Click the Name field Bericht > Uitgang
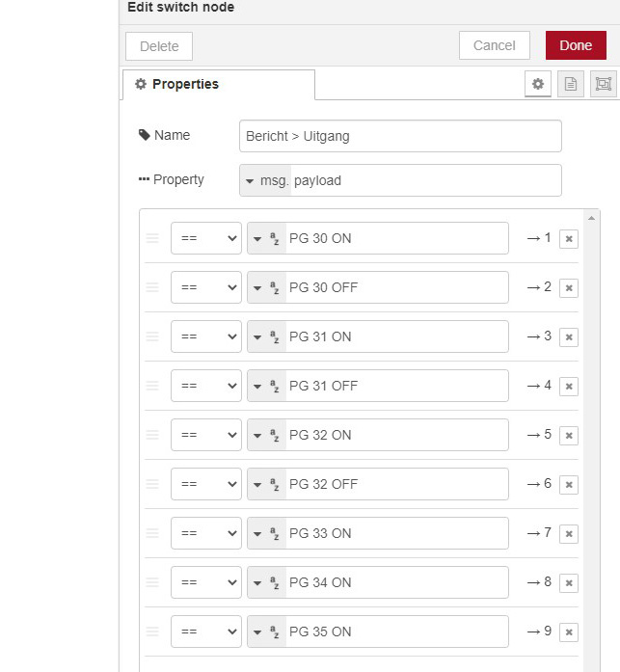Viewport: 620px width, 672px height. coord(400,136)
